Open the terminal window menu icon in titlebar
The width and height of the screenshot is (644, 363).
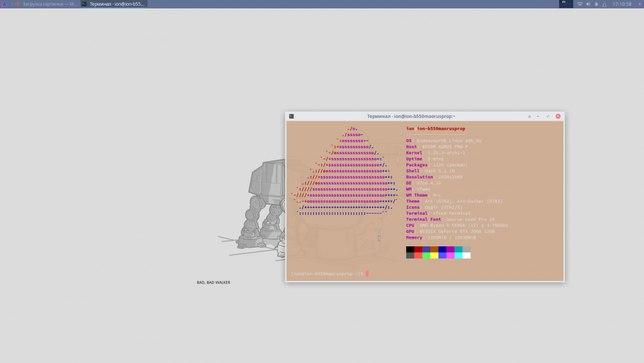(x=291, y=116)
